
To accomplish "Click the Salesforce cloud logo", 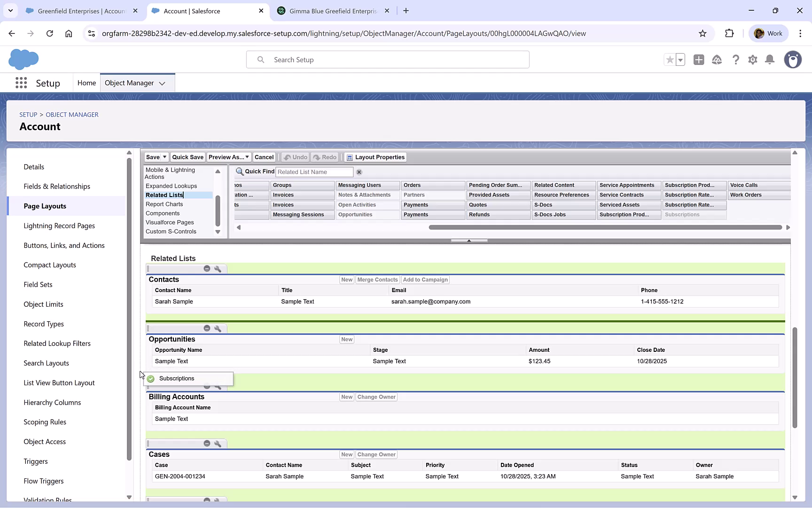I will pyautogui.click(x=23, y=59).
